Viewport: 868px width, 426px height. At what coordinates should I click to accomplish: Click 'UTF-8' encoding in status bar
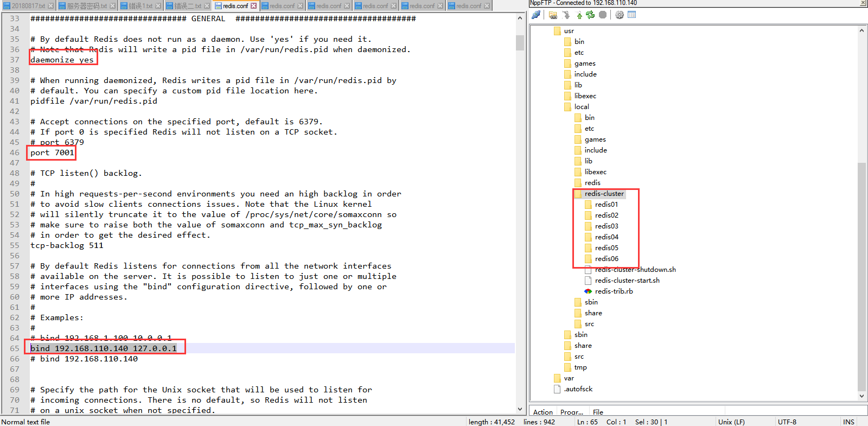point(787,422)
